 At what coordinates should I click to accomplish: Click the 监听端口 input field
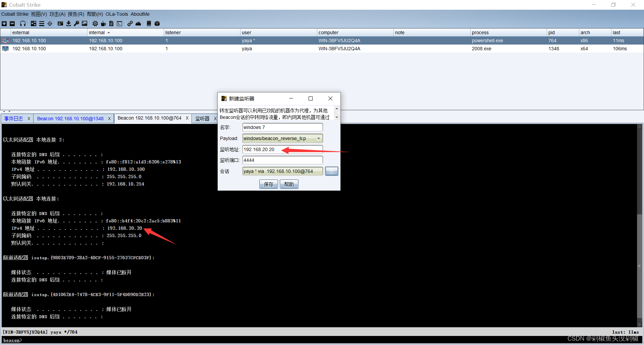pyautogui.click(x=282, y=160)
